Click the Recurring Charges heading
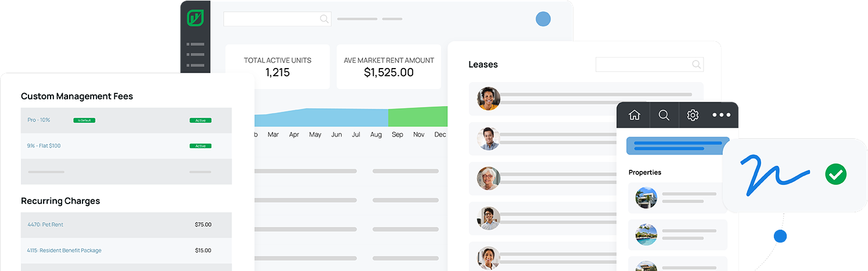The height and width of the screenshot is (271, 868). coord(60,201)
